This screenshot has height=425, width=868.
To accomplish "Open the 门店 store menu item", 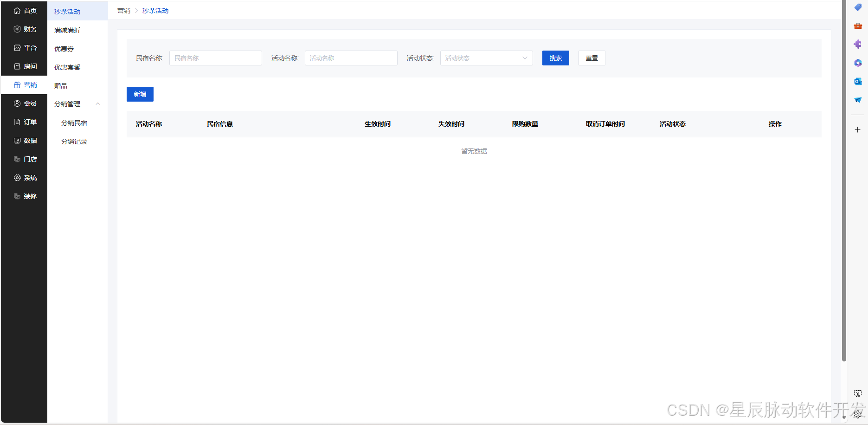I will click(x=24, y=159).
